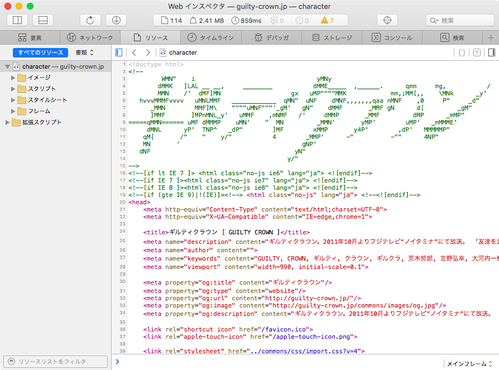Open the 検索 (Search) tab

click(452, 38)
